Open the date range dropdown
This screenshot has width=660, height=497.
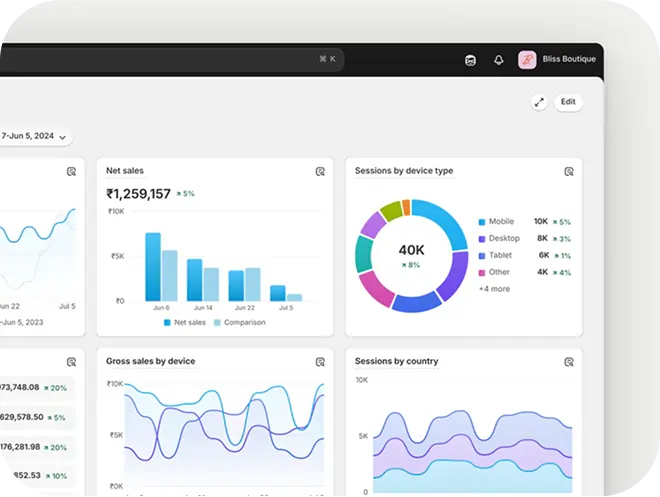click(x=35, y=136)
